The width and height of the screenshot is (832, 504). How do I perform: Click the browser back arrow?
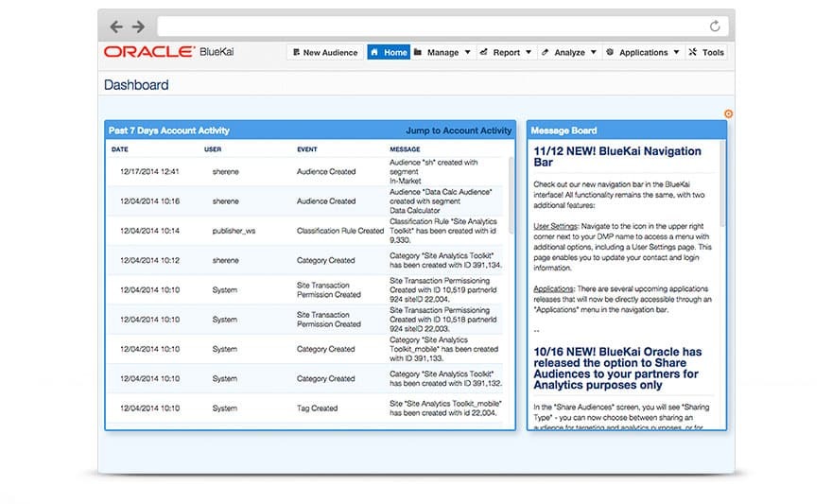pos(116,26)
